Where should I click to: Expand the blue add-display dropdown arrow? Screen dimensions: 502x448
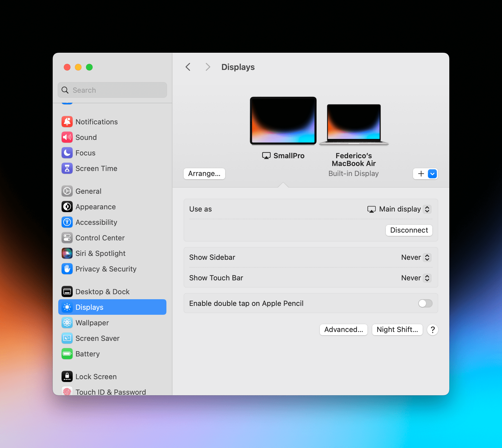point(432,174)
